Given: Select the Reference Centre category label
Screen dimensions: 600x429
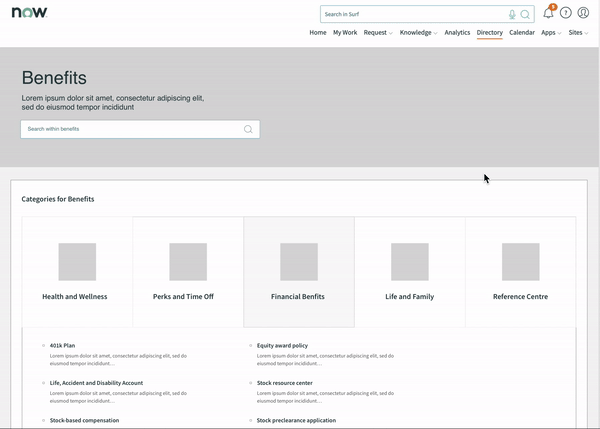Looking at the screenshot, I should click(x=520, y=297).
